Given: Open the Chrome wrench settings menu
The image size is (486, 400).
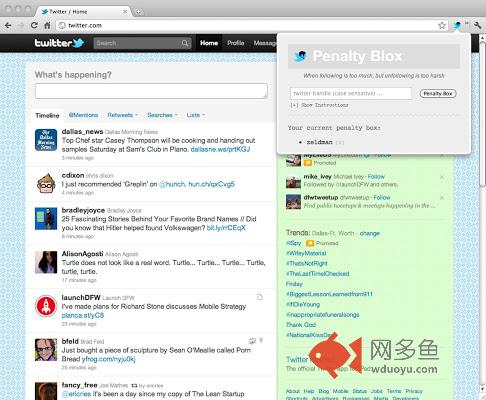Looking at the screenshot, I should click(x=477, y=25).
